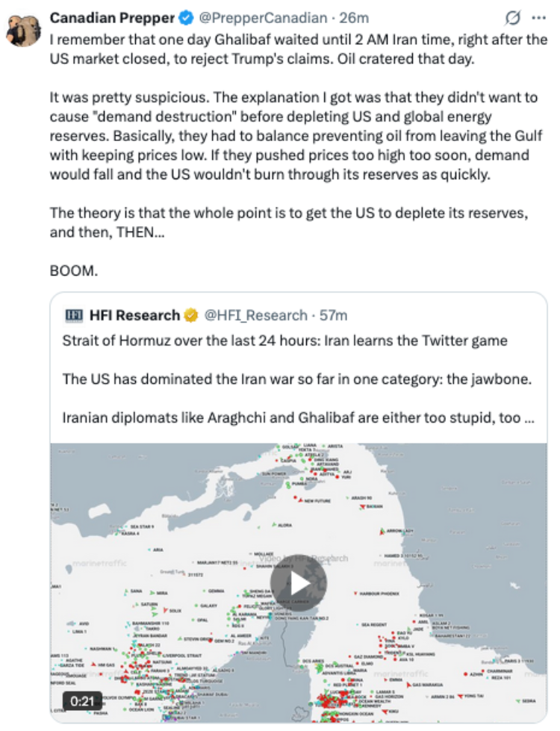The width and height of the screenshot is (560, 731).
Task: Click the HFI Research logo avatar
Action: click(x=74, y=316)
